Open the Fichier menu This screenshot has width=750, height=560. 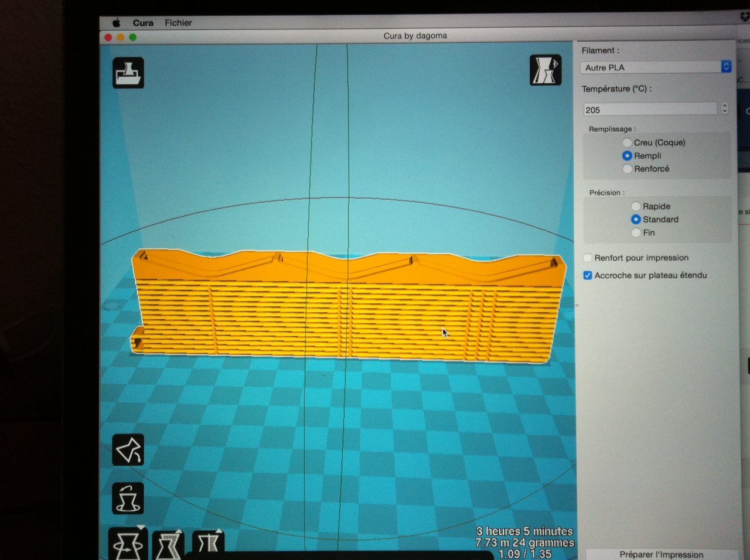coord(178,23)
